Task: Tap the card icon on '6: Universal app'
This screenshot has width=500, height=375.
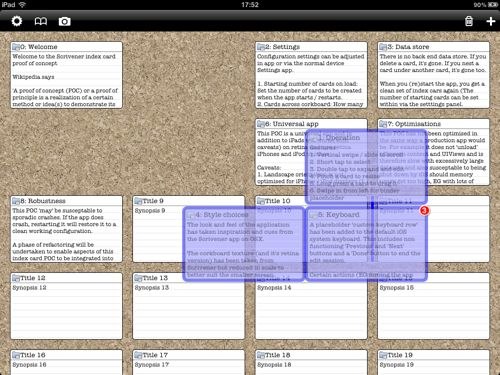Action: point(261,124)
